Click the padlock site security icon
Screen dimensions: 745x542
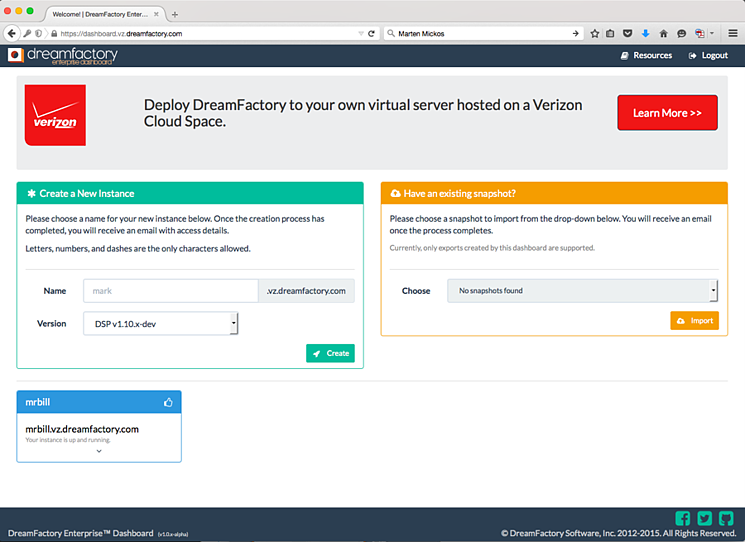pos(54,34)
